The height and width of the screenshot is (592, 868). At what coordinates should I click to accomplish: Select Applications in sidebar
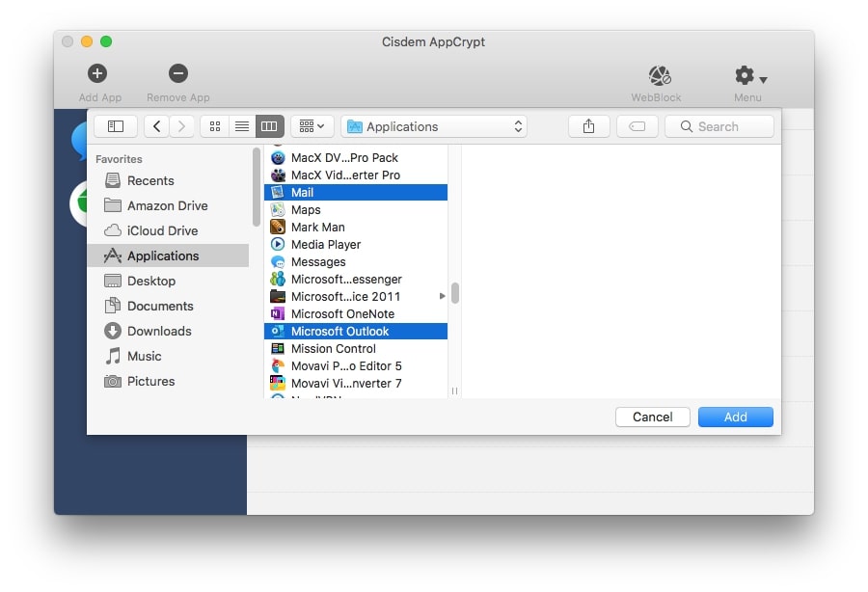pos(168,256)
